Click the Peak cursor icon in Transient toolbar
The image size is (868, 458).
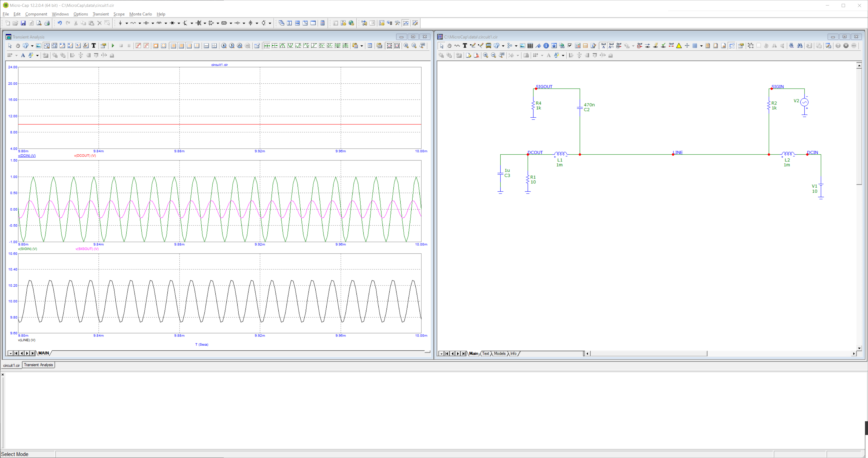coord(282,46)
